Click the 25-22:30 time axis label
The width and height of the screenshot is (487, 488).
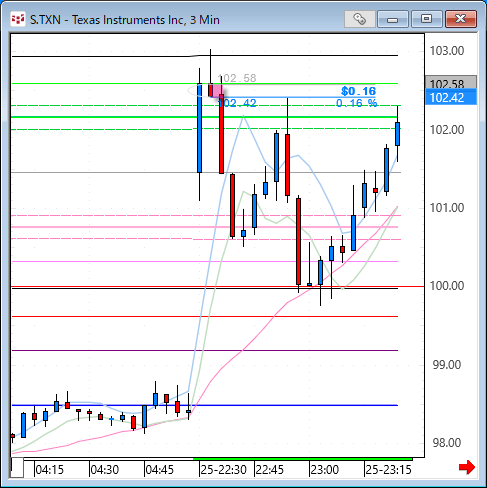tap(223, 470)
